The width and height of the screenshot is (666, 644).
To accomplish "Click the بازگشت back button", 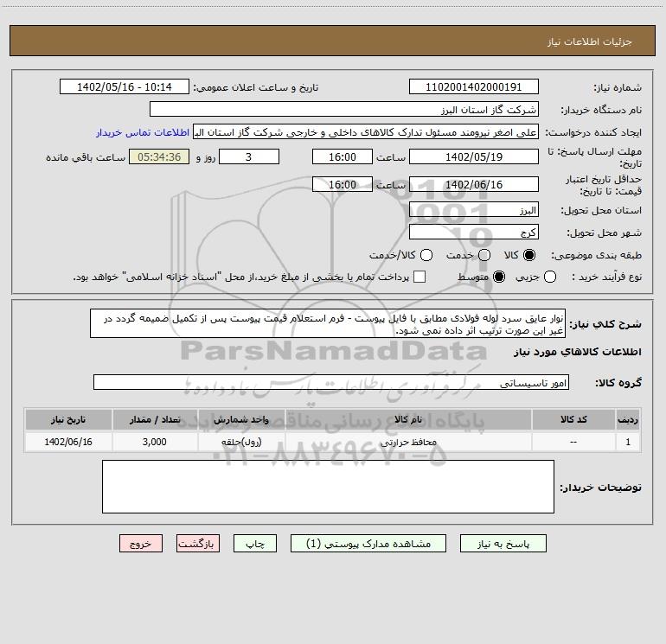I will (198, 544).
